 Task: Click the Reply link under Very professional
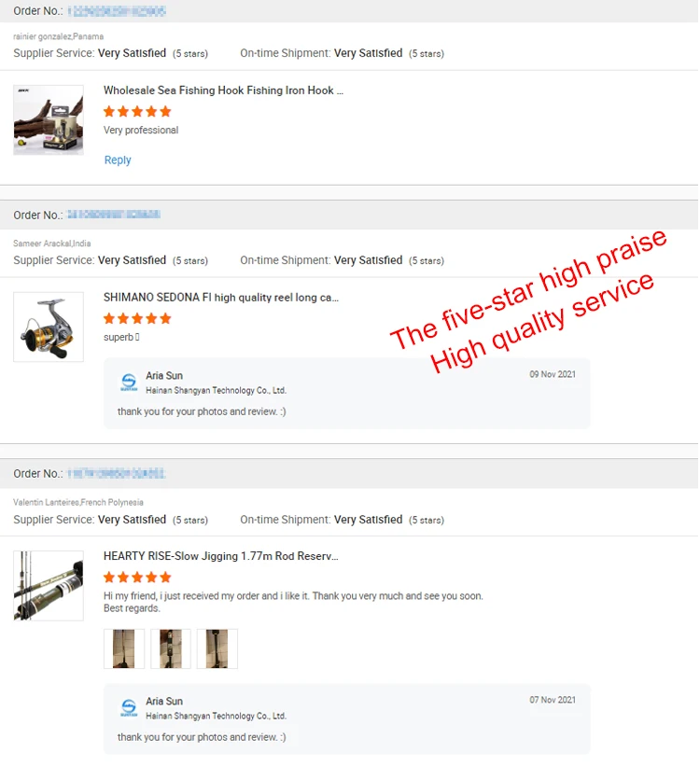118,160
